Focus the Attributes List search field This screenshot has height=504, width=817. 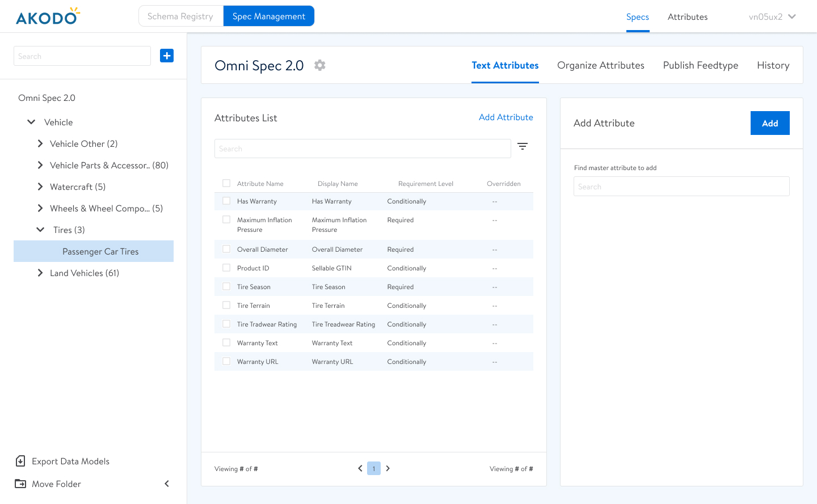[x=363, y=149]
